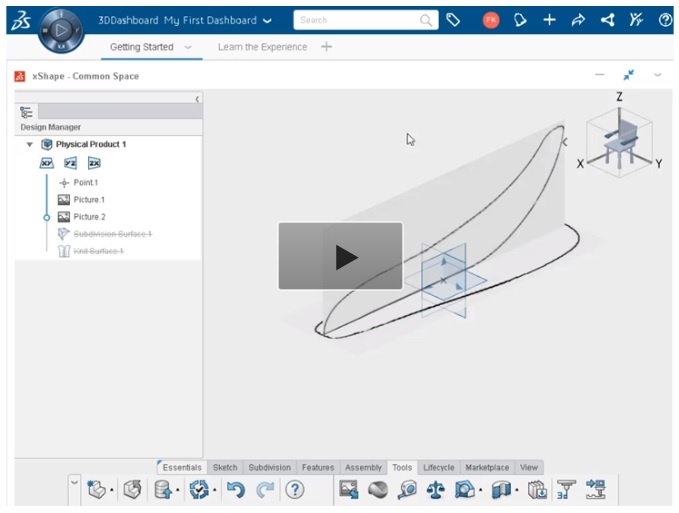679x513 pixels.
Task: Open dropdown arrow beside section view icon
Action: coord(517,490)
